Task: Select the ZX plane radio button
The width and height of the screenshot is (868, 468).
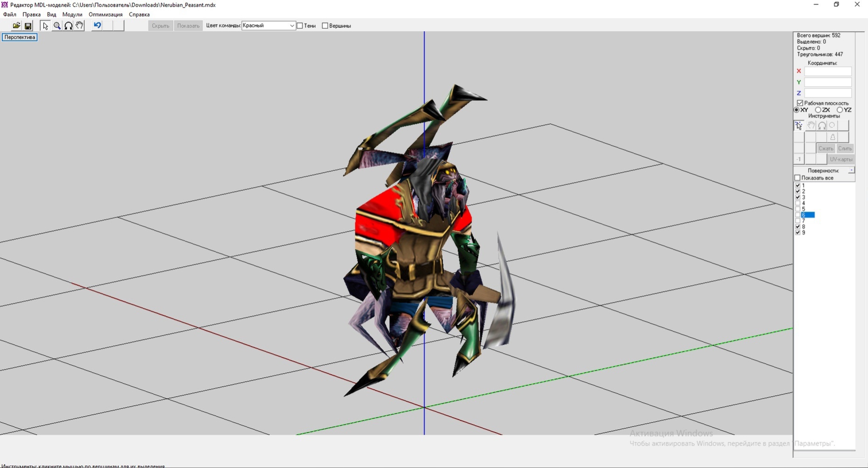Action: point(818,110)
